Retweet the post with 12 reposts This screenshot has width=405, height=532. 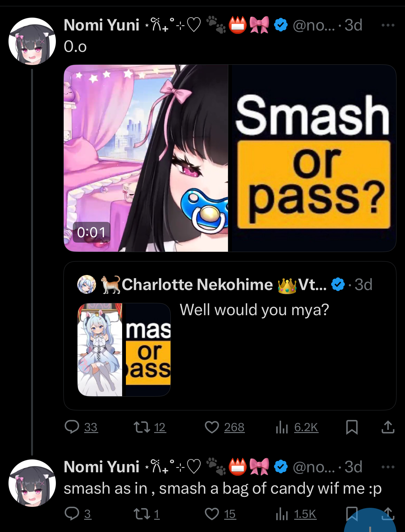click(x=150, y=427)
